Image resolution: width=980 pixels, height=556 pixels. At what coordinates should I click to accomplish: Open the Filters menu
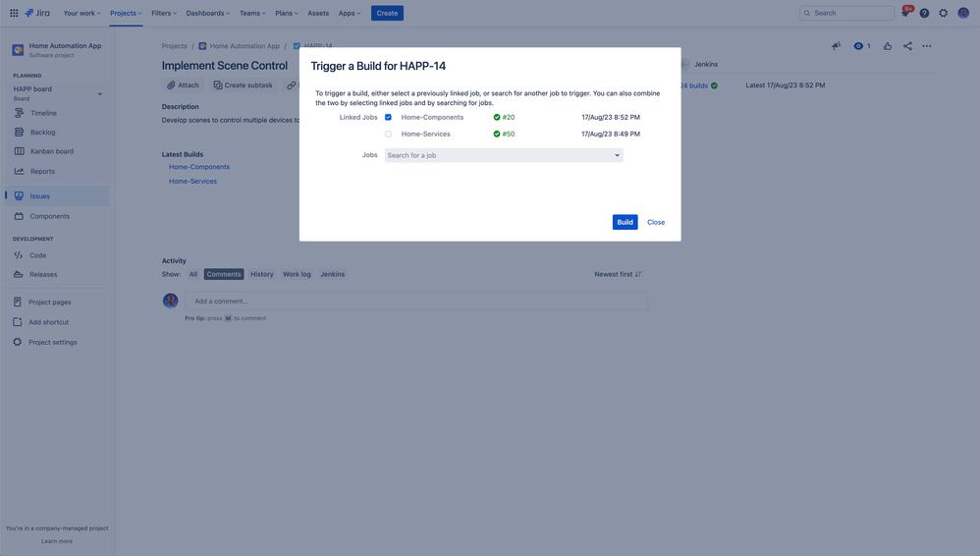pos(164,13)
